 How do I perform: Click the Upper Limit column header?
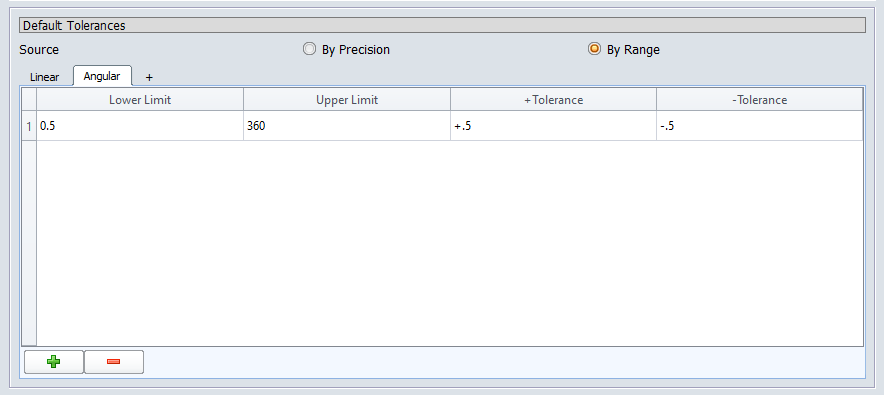[347, 100]
